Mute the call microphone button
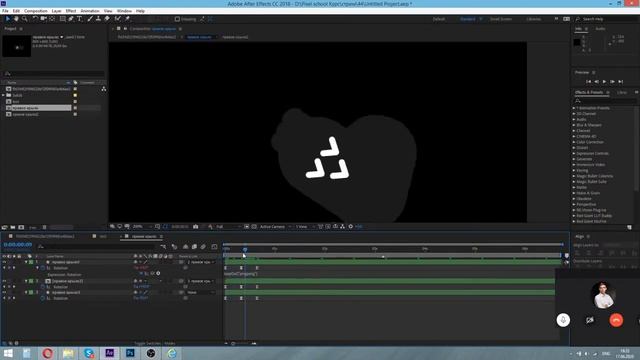 pos(563,320)
